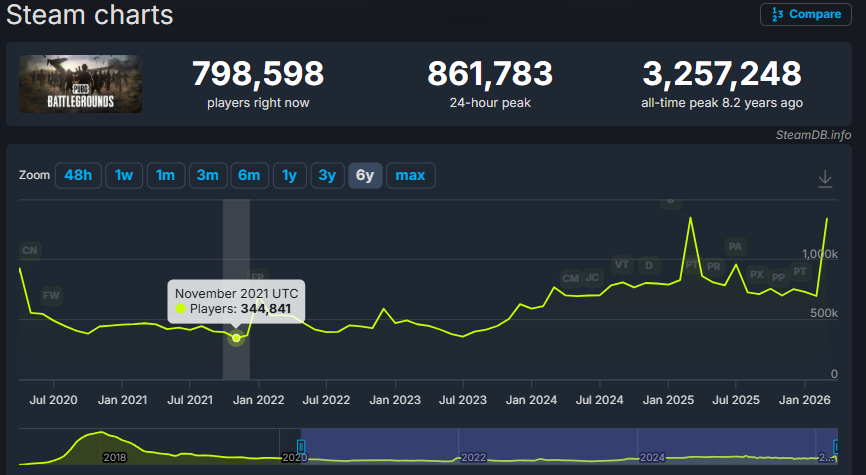
Task: Open the FP flag behind the tooltip
Action: click(258, 275)
